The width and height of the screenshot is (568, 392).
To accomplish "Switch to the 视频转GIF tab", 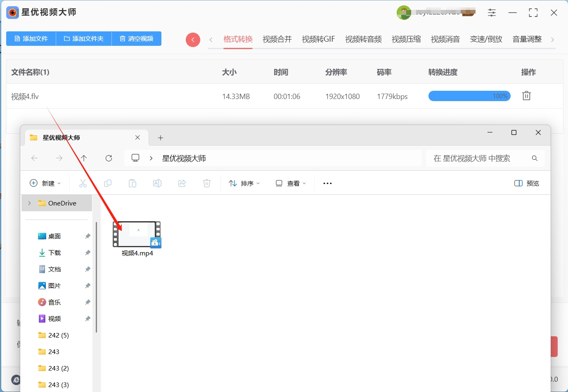I will [318, 39].
